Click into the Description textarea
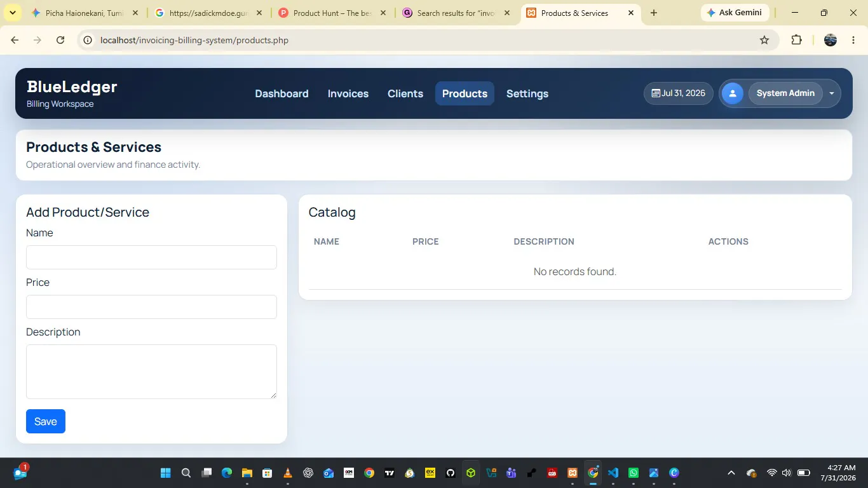 151,372
